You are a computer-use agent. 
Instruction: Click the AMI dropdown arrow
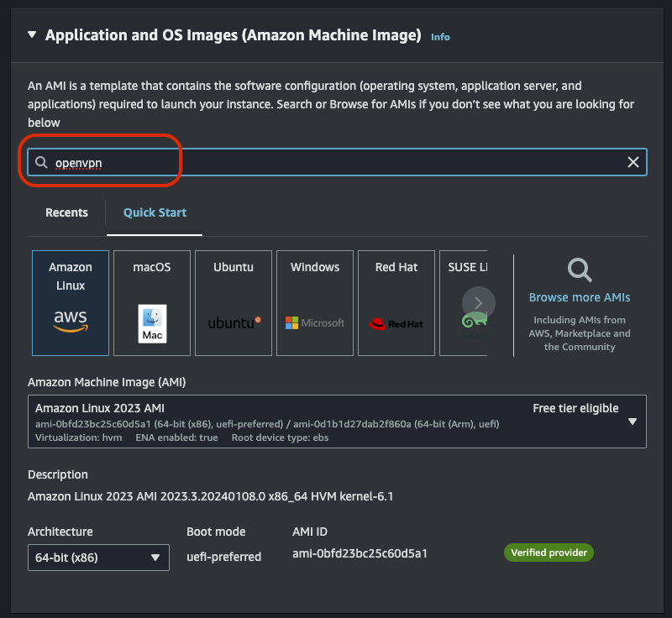pos(633,422)
